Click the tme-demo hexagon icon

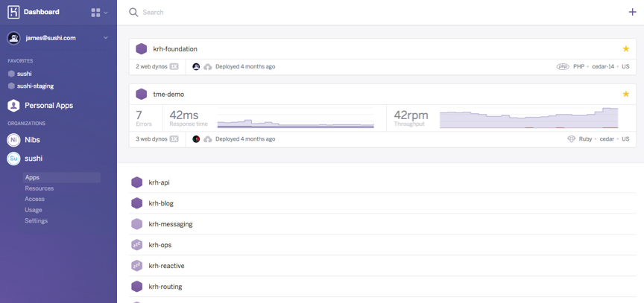[x=142, y=94]
